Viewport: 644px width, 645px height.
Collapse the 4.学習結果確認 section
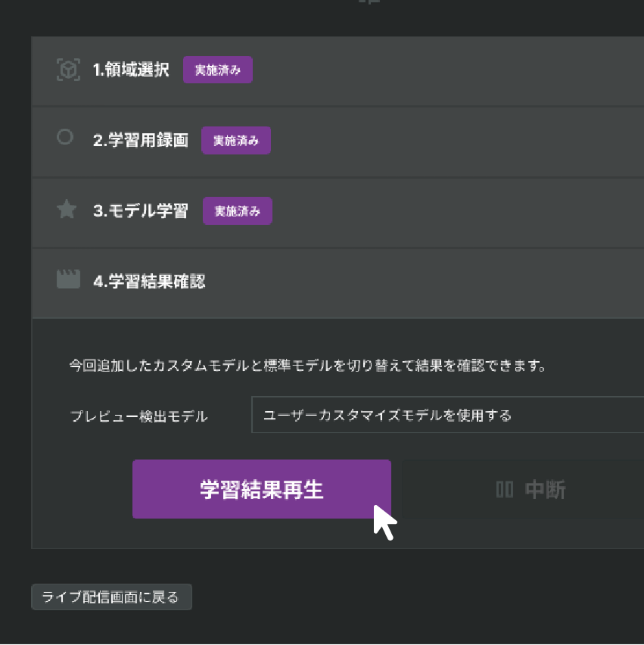click(x=149, y=282)
